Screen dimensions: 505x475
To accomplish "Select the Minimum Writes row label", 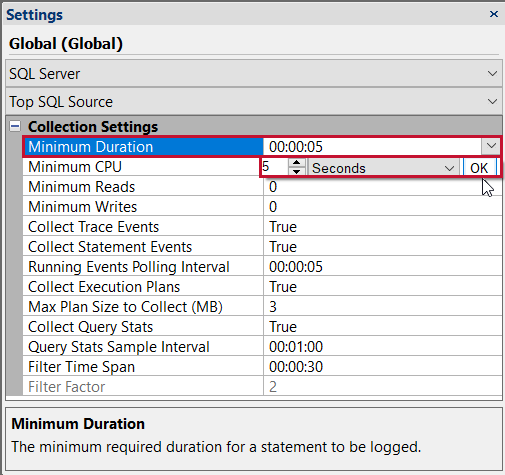I will pyautogui.click(x=83, y=207).
